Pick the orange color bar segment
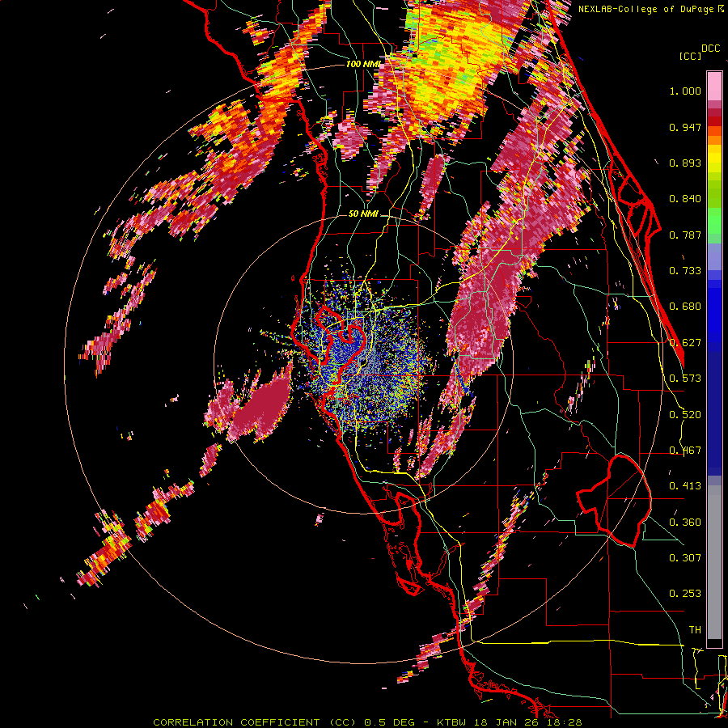This screenshot has width=728, height=728. point(714,140)
